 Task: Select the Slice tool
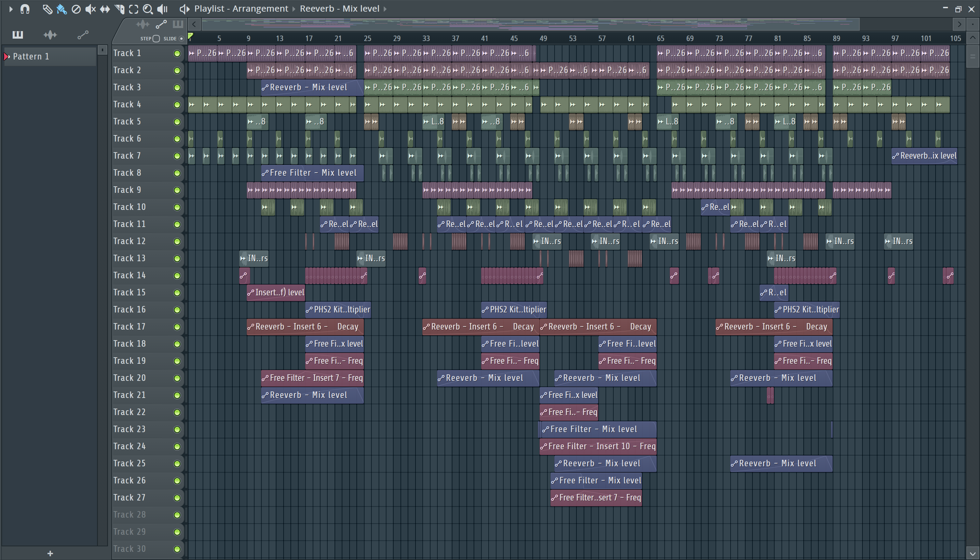coord(120,9)
